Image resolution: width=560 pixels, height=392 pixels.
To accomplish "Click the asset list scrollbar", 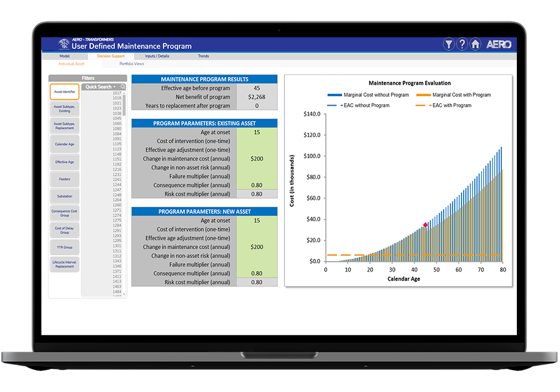I will [x=124, y=105].
